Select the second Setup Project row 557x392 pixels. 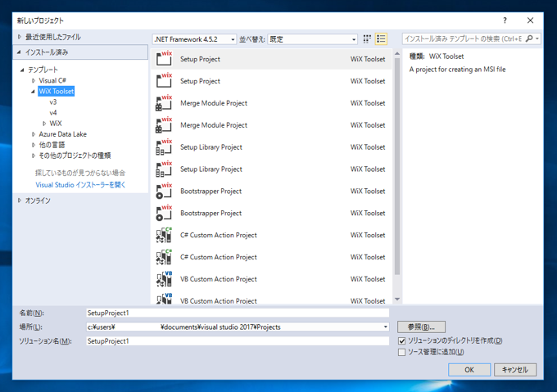272,81
